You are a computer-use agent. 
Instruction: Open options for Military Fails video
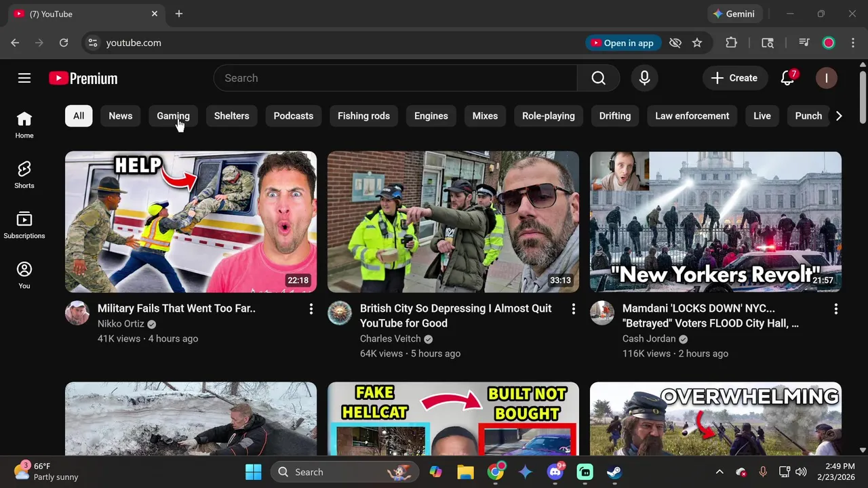click(311, 309)
